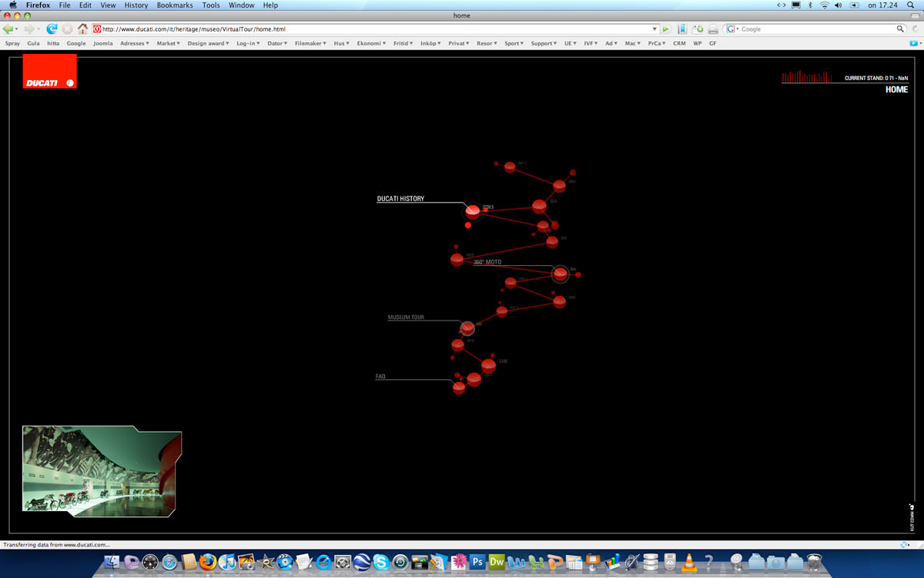Screen dimensions: 924x578
Task: Expand the Filemaker bookmark folder
Action: click(311, 43)
